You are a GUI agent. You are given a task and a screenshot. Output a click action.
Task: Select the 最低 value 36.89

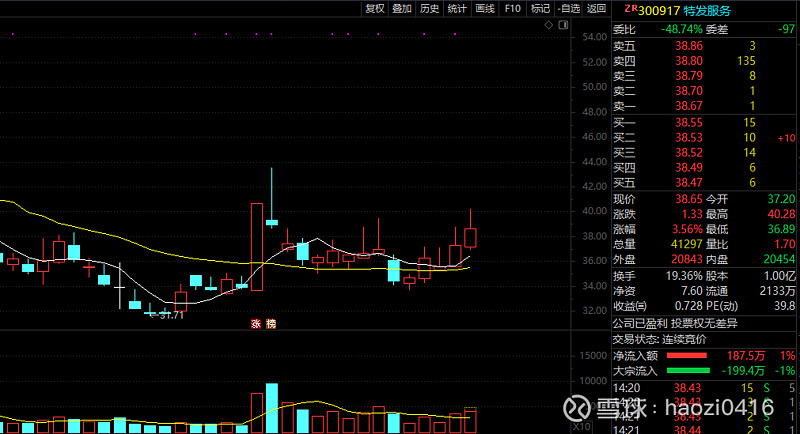pyautogui.click(x=781, y=229)
